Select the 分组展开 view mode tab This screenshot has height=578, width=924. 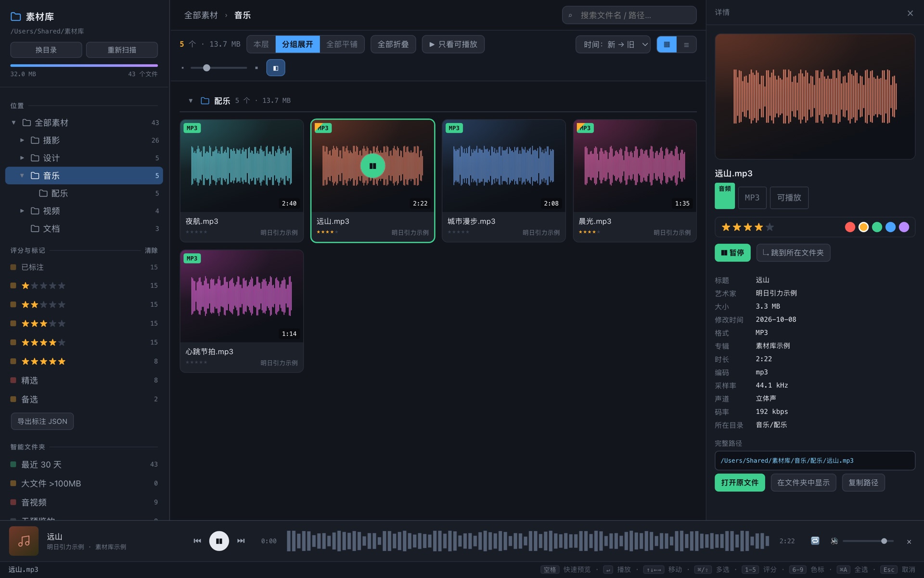297,44
